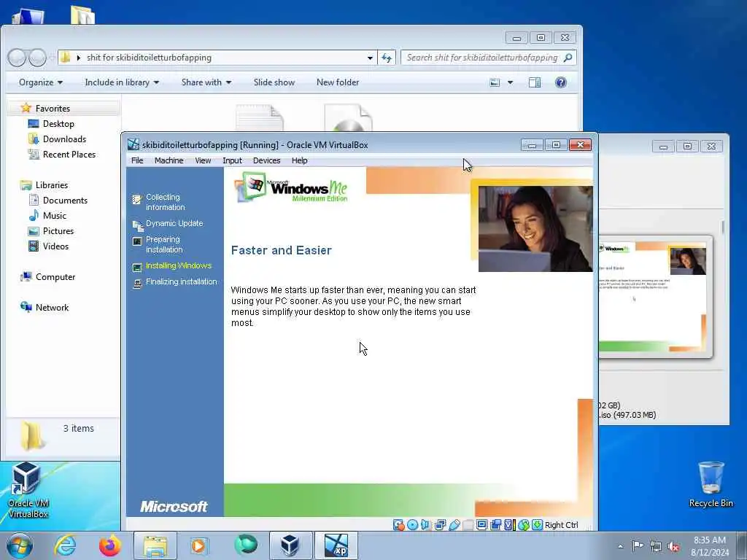The image size is (747, 560).
Task: Open Firefox from the taskbar
Action: pos(109,545)
